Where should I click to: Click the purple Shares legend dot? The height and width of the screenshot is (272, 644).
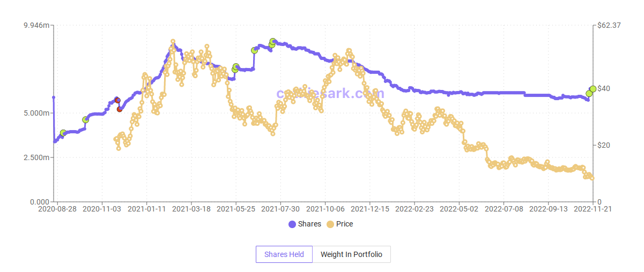292,224
